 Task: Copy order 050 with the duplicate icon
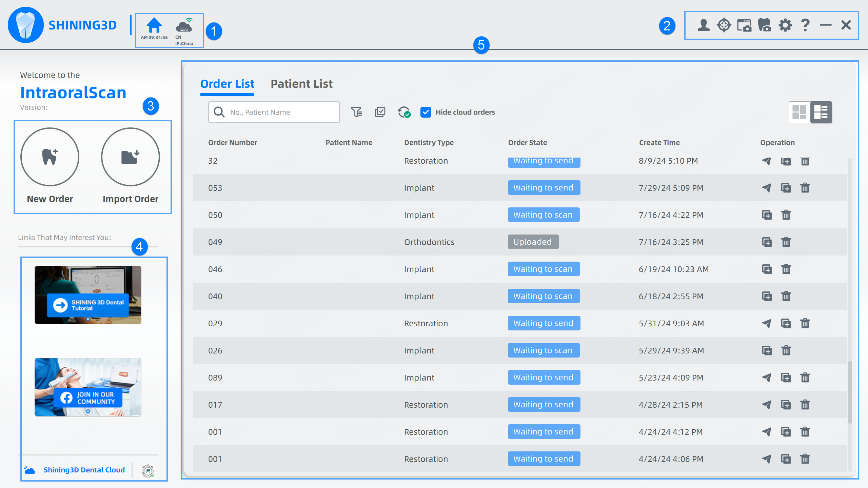tap(767, 215)
